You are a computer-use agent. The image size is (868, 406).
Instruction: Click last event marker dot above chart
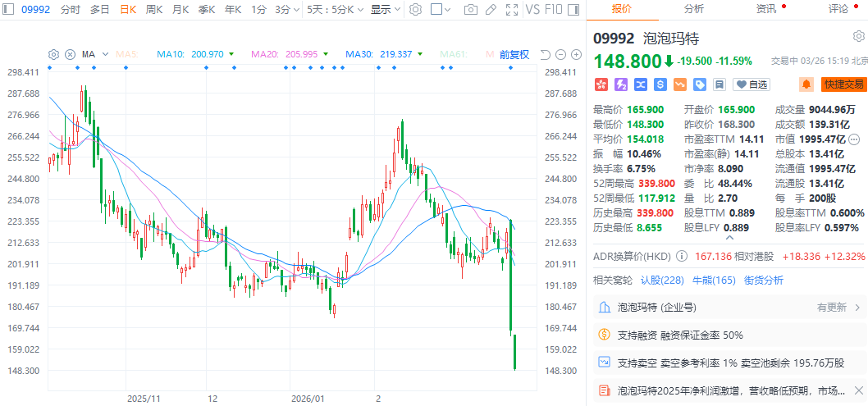510,67
